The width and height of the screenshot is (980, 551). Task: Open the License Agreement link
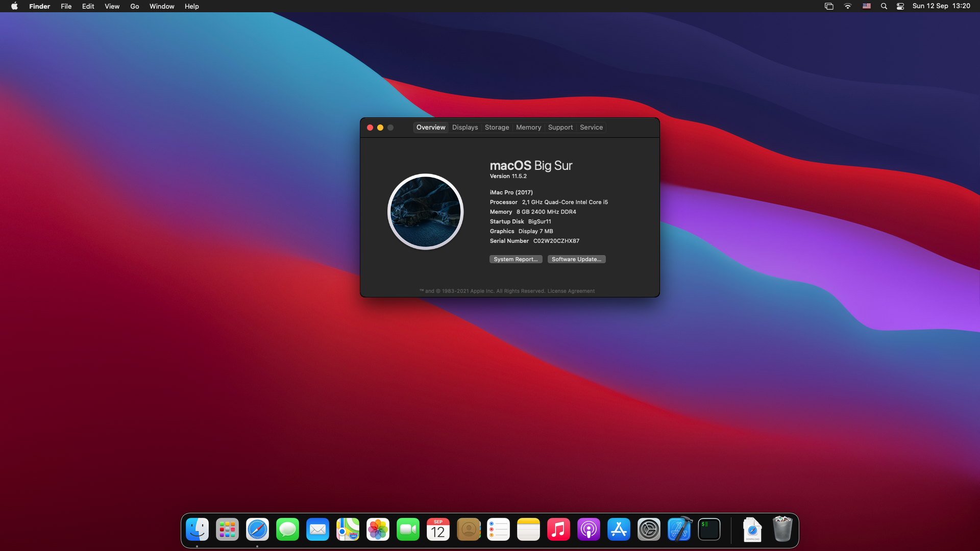[571, 291]
